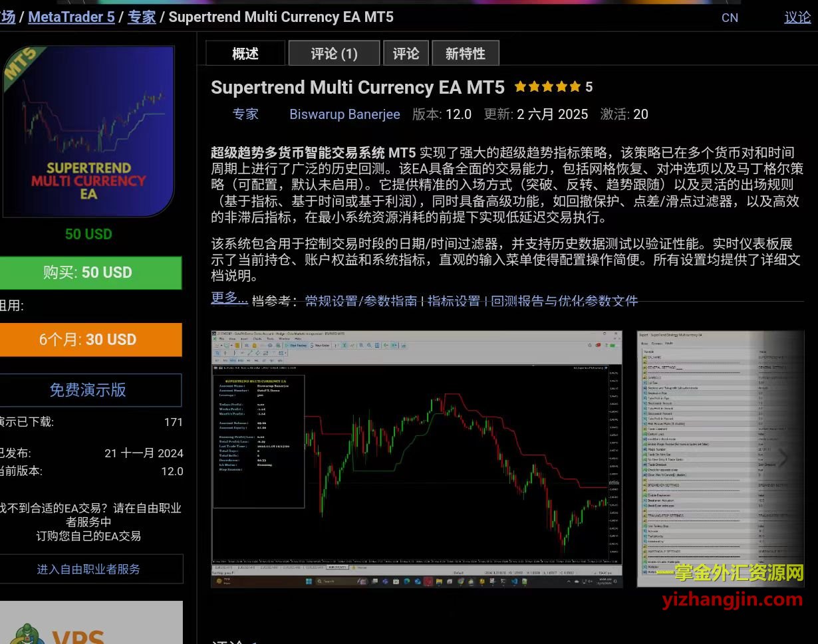Advance the screenshot gallery with the right arrow

[x=783, y=458]
